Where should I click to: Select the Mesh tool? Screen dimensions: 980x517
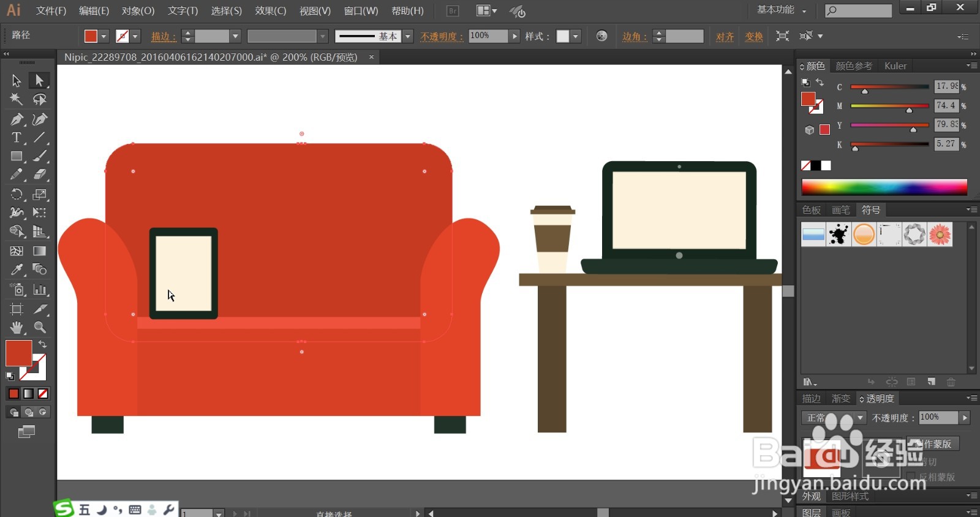click(x=17, y=251)
